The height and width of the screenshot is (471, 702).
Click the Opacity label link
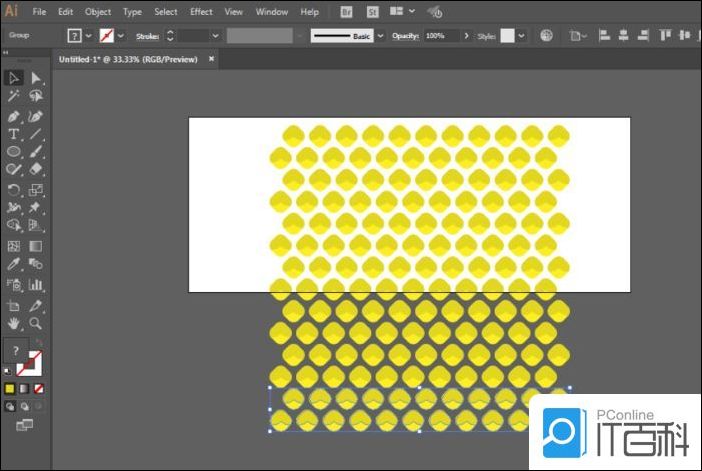point(404,35)
